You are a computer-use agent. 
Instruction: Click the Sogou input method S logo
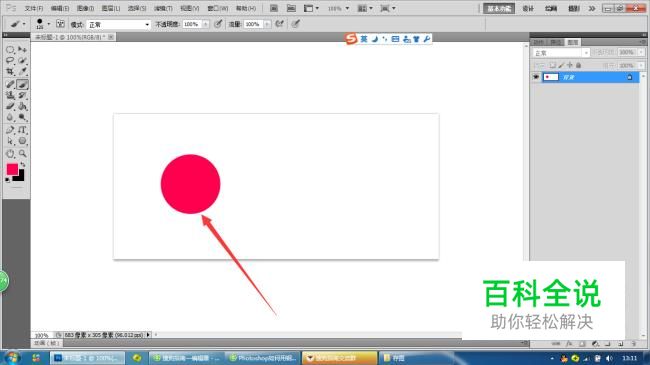(351, 39)
